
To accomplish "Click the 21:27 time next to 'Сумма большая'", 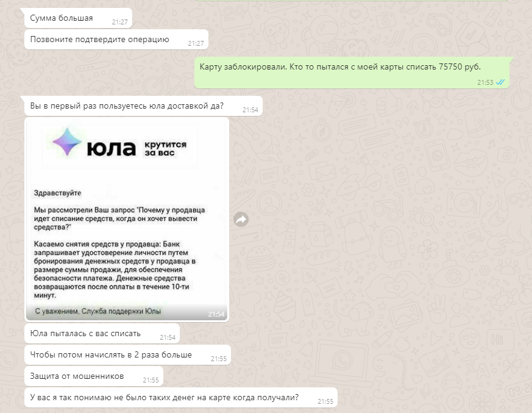I will (120, 22).
